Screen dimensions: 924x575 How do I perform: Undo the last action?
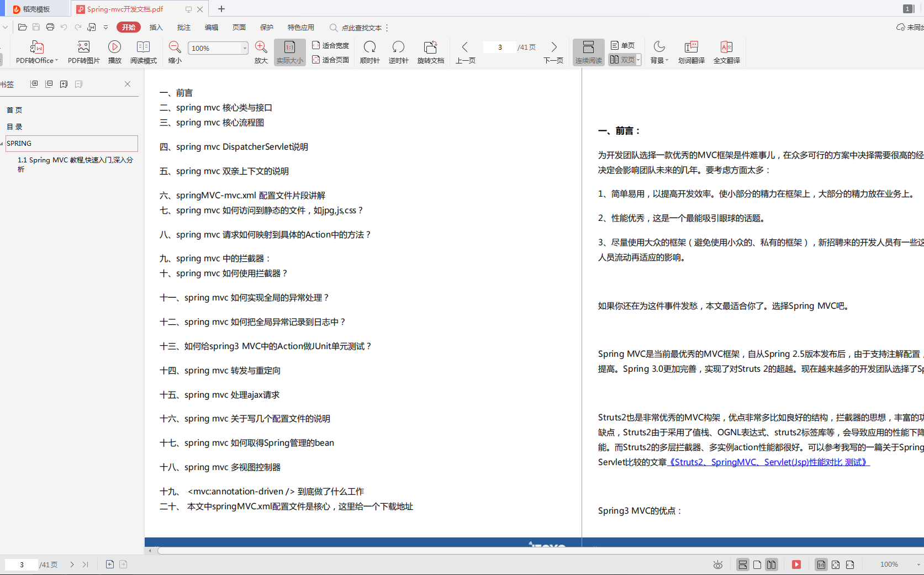pos(64,27)
